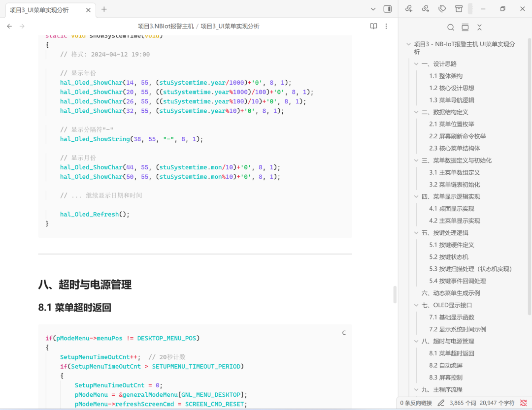The height and width of the screenshot is (410, 532).
Task: Open the tab list dropdown arrow
Action: (373, 9)
